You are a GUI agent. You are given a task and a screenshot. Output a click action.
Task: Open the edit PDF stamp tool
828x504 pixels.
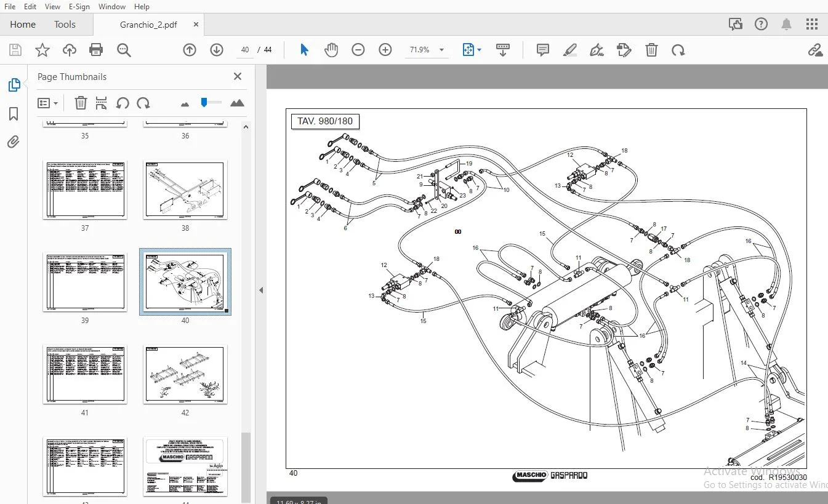(624, 50)
